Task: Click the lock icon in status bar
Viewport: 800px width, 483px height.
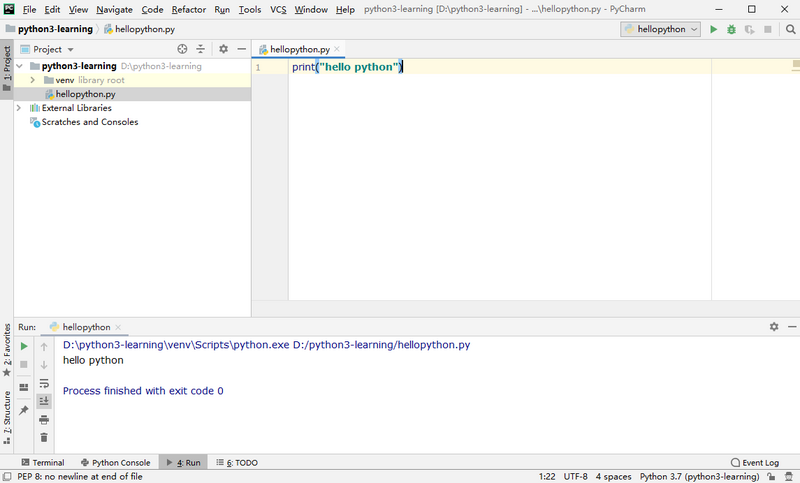Action: click(x=771, y=476)
